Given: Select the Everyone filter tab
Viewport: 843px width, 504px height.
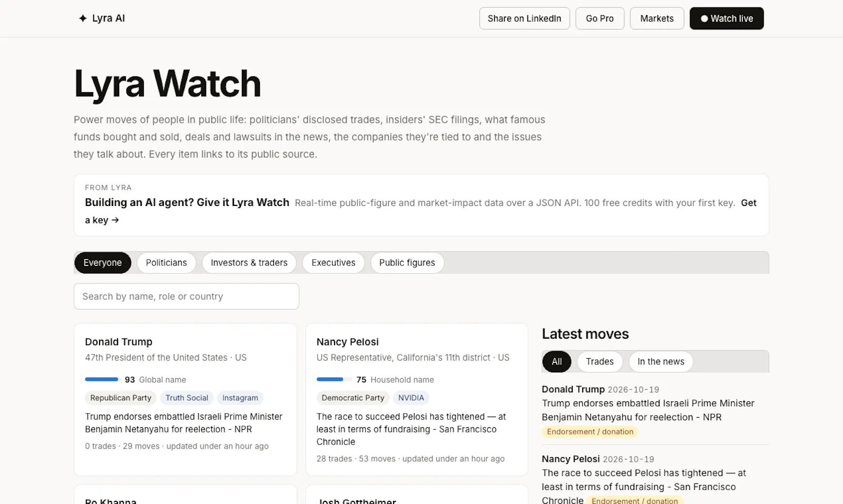Looking at the screenshot, I should tap(103, 263).
